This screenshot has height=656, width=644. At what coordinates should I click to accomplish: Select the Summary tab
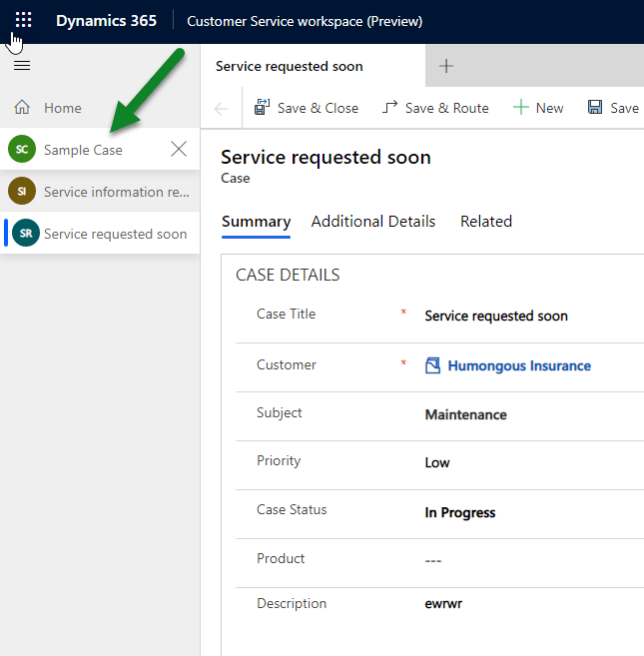256,222
